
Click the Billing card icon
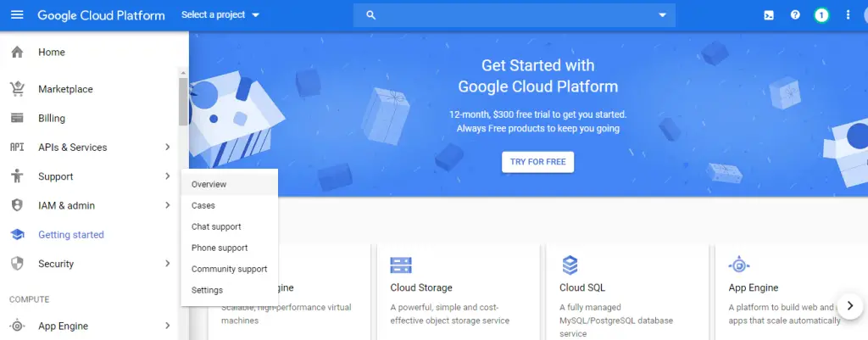[17, 119]
